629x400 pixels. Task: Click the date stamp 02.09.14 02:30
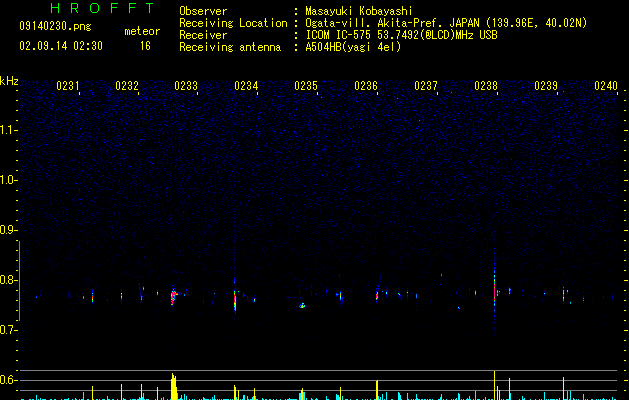point(61,46)
